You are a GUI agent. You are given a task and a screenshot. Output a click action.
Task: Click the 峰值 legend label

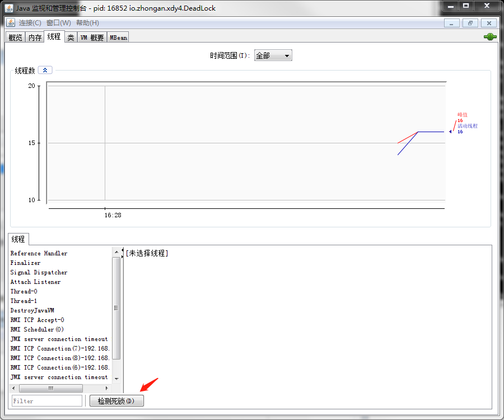(x=462, y=115)
